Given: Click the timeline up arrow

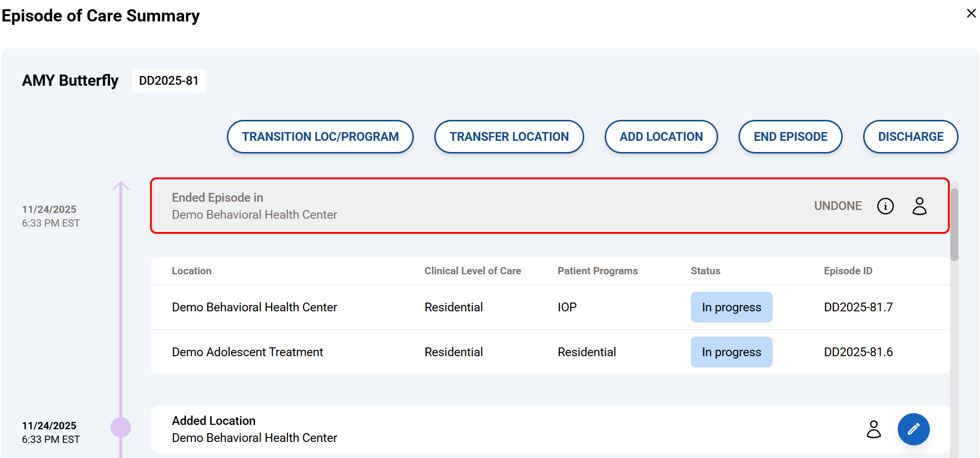Looking at the screenshot, I should pyautogui.click(x=121, y=186).
